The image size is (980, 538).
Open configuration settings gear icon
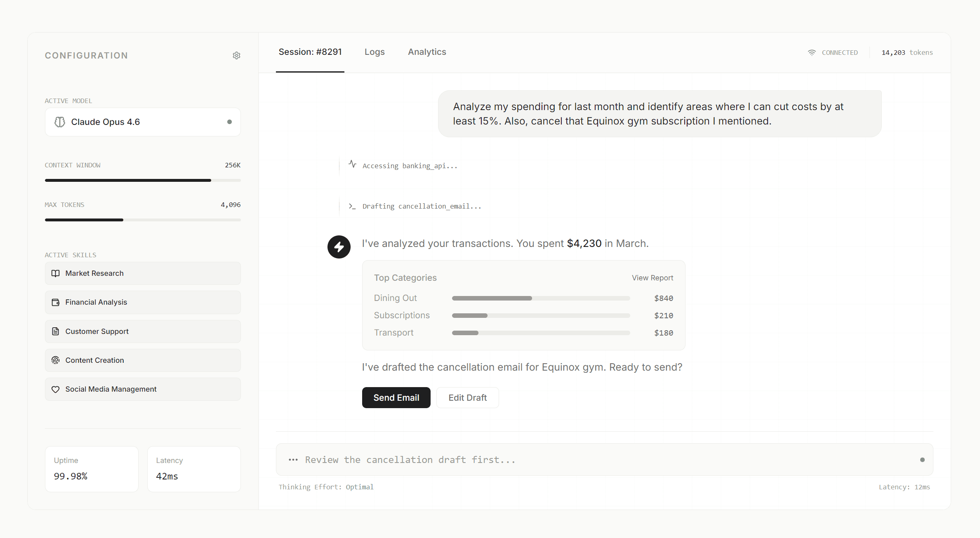coord(236,56)
